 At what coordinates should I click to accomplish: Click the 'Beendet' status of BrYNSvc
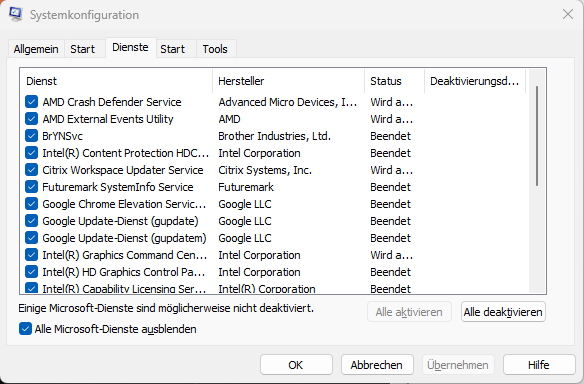point(390,136)
